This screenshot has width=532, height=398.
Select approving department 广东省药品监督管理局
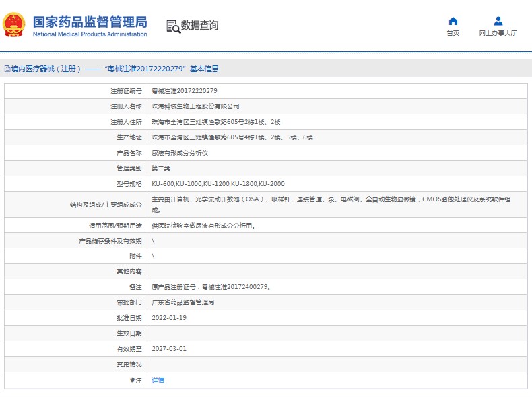tap(183, 302)
